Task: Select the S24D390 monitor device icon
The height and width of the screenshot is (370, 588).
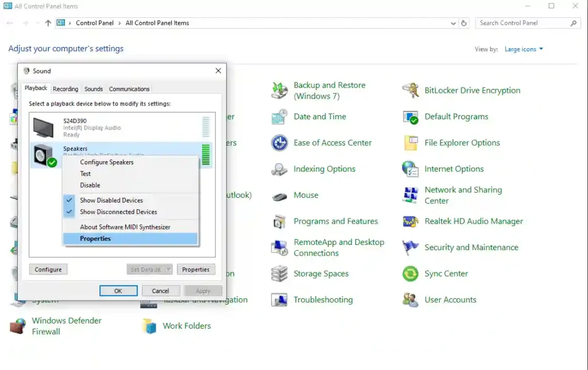Action: point(43,127)
